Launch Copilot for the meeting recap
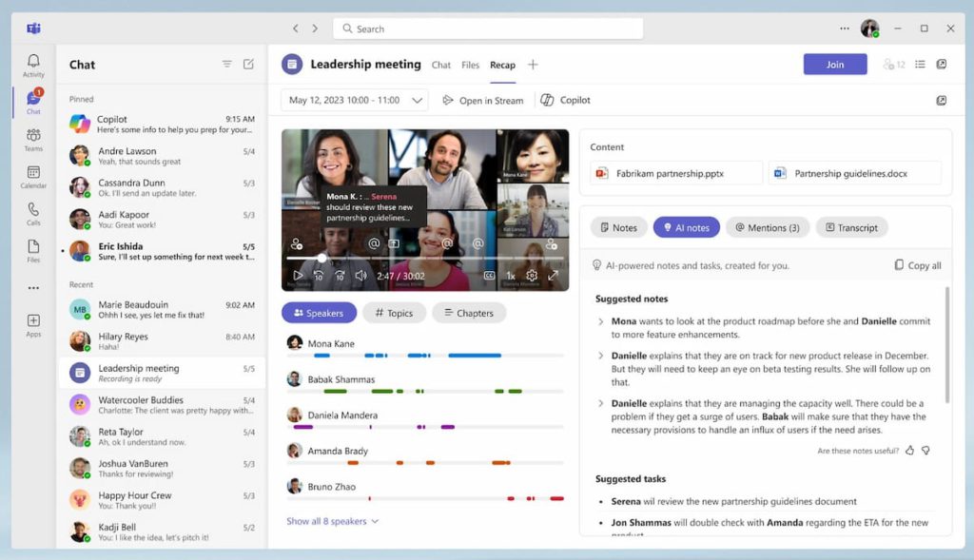The height and width of the screenshot is (560, 974). pos(565,99)
